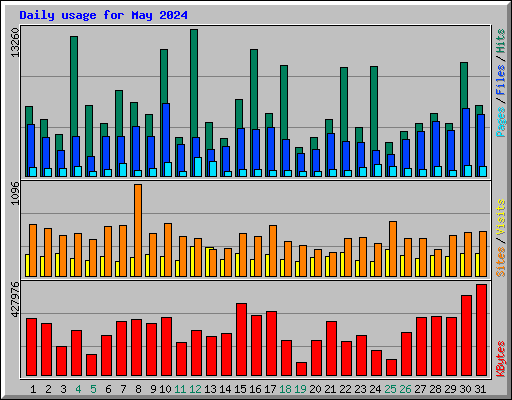Click day label 24 on the x-axis

pos(375,389)
